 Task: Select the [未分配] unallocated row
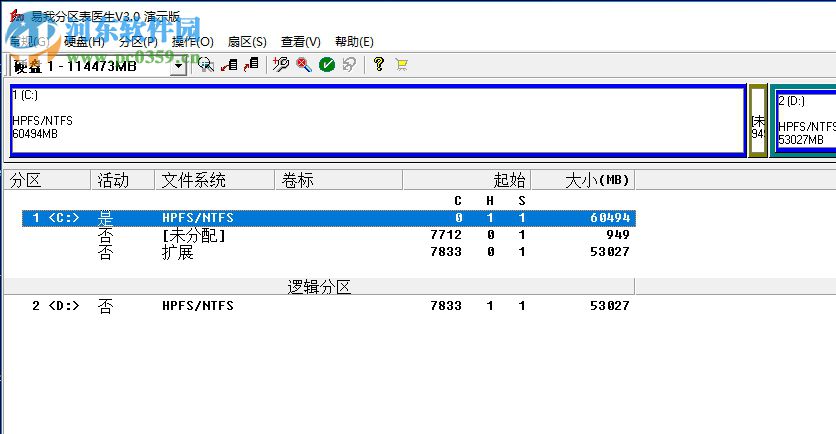328,235
